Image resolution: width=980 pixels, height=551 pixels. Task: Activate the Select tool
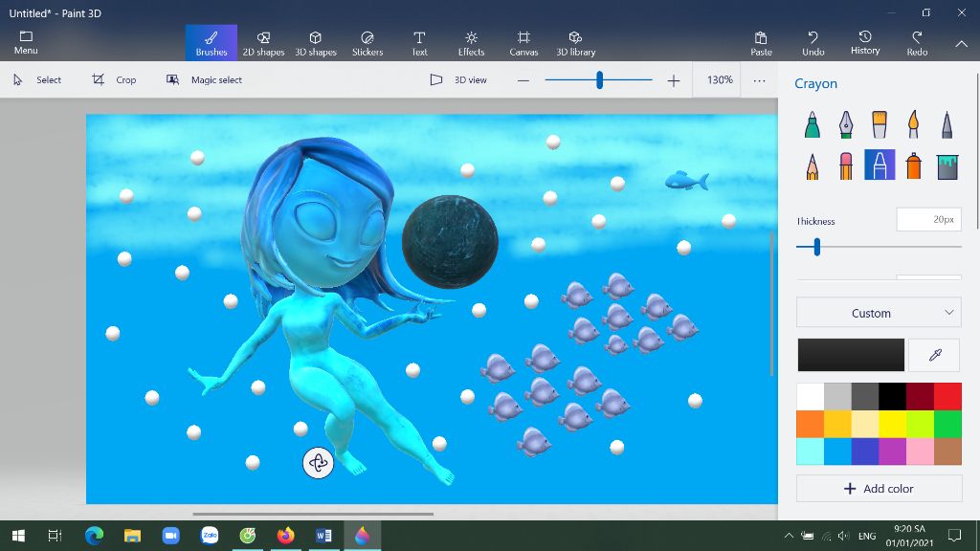tap(37, 80)
